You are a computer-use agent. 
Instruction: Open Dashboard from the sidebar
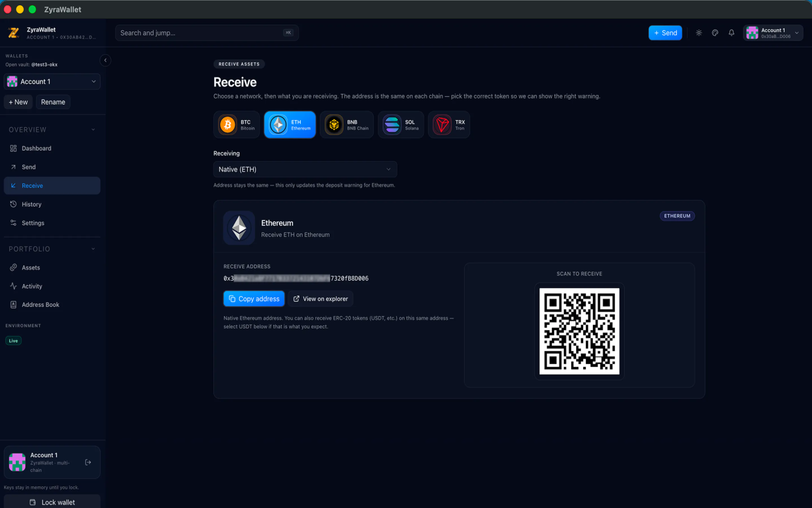52,148
